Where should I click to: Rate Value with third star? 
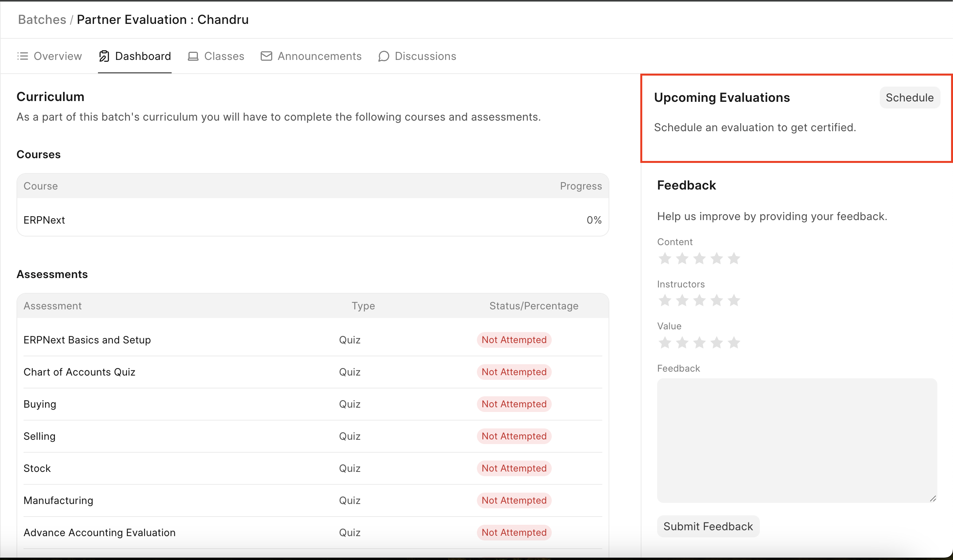(699, 343)
